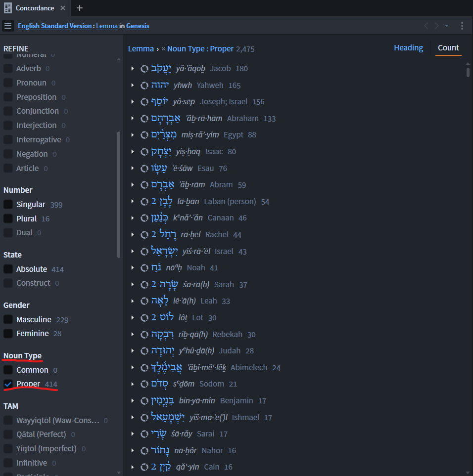Click the English Standard Version link
The width and height of the screenshot is (473, 476).
pos(55,26)
